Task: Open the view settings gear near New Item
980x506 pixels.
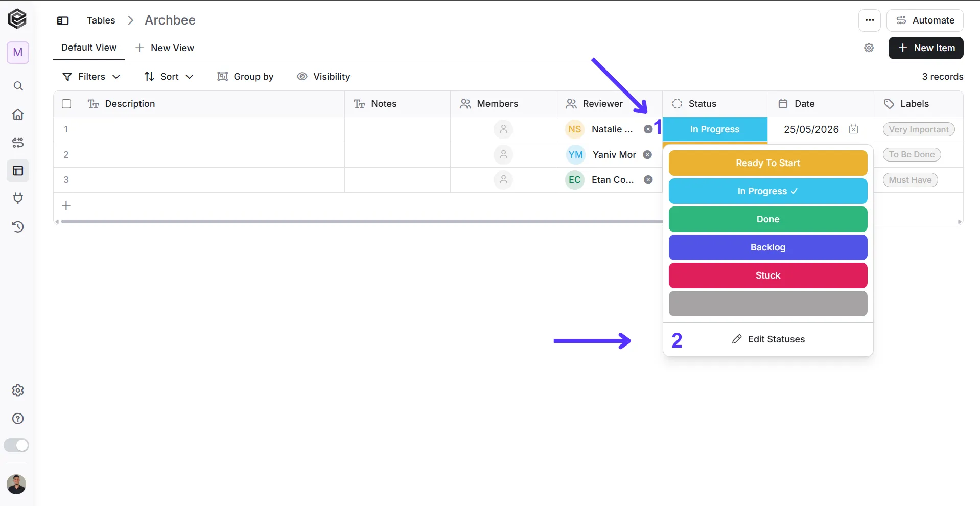Action: pyautogui.click(x=869, y=48)
